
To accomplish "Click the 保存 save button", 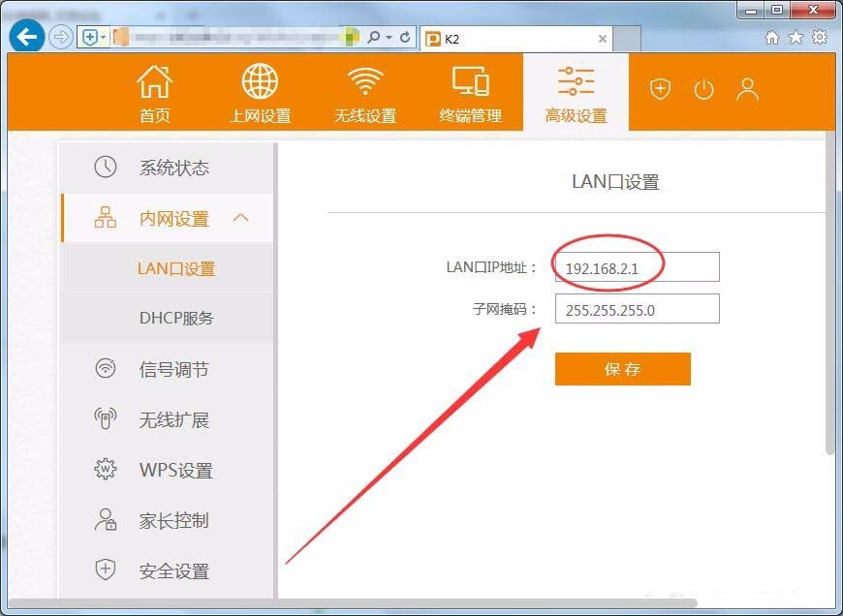I will [x=622, y=368].
